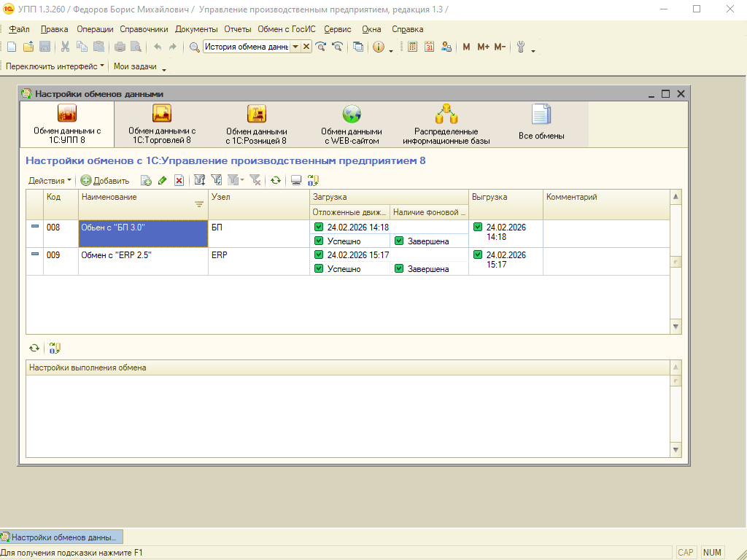Open the windows list icon in toolbar
Viewport: 747px width, 560px height.
[x=357, y=47]
